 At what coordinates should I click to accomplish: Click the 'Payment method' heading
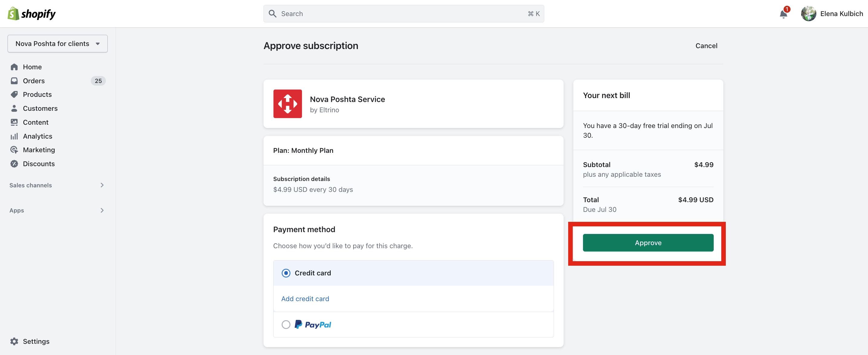point(304,230)
